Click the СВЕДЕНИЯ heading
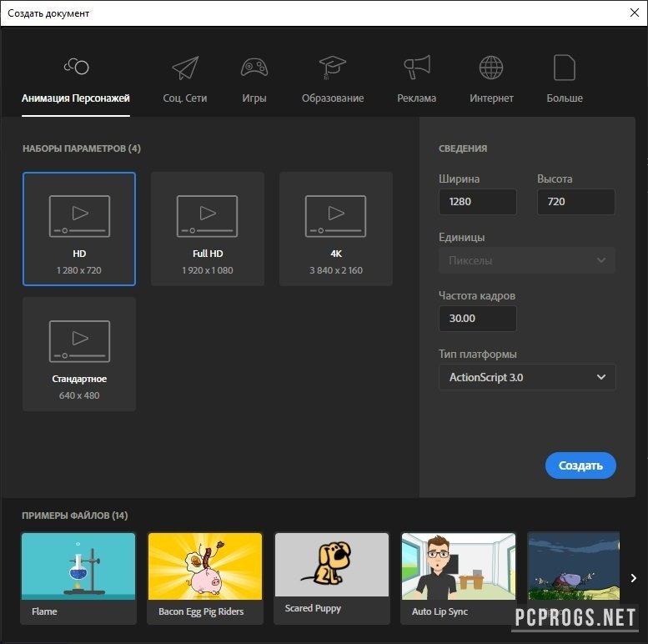This screenshot has height=644, width=648. [463, 148]
